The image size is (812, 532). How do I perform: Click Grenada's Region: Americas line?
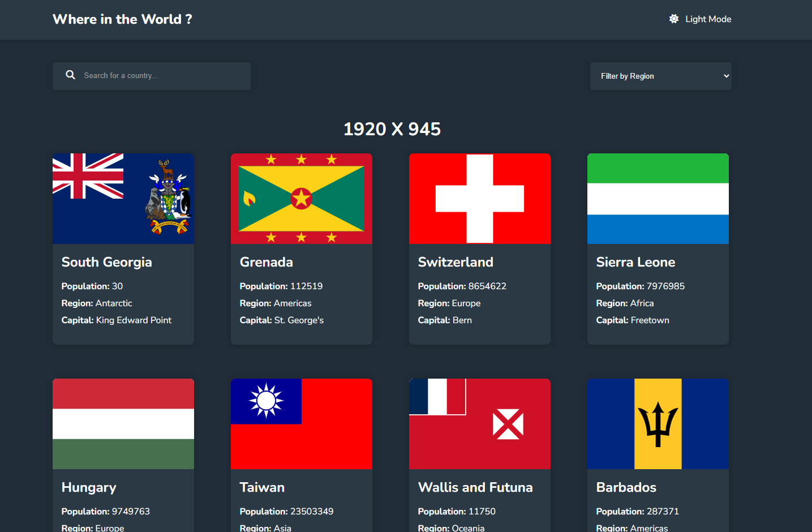(x=275, y=303)
